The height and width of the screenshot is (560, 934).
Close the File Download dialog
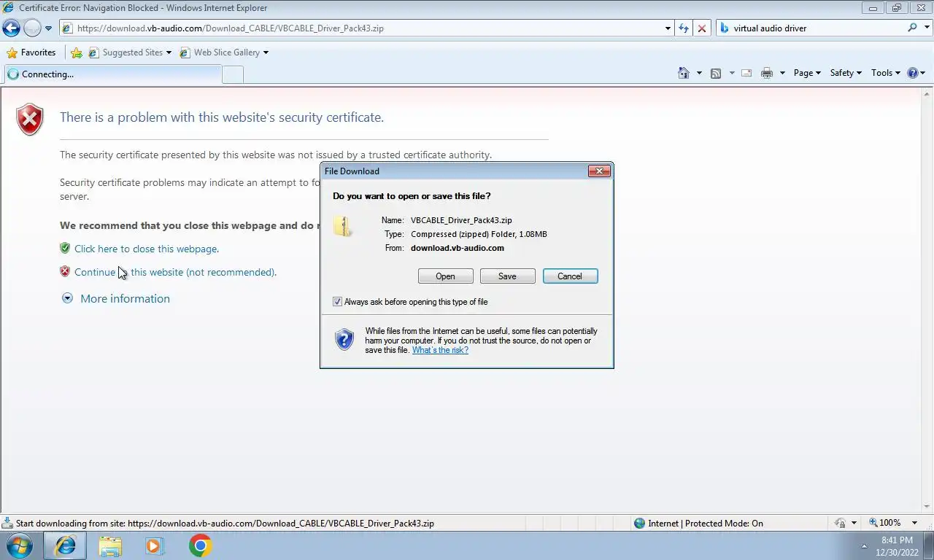[x=599, y=171]
